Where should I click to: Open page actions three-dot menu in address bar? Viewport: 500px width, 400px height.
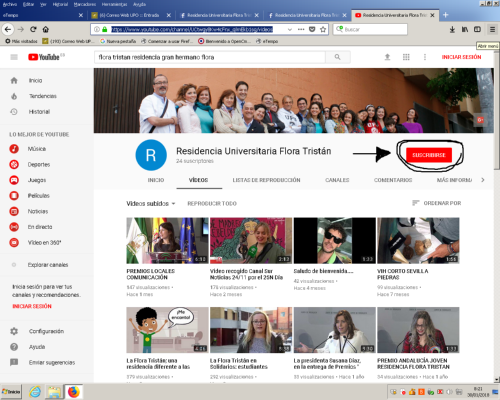click(301, 29)
